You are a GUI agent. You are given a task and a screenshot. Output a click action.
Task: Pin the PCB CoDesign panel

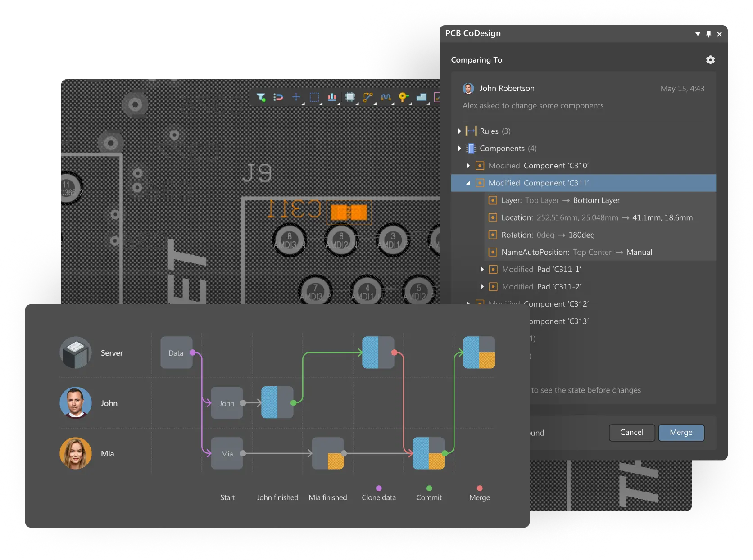(708, 34)
